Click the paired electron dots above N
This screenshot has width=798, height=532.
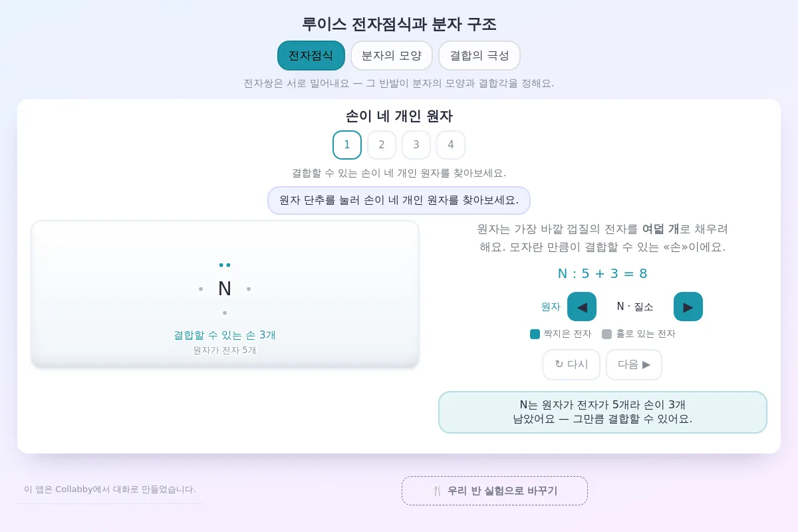click(x=225, y=265)
